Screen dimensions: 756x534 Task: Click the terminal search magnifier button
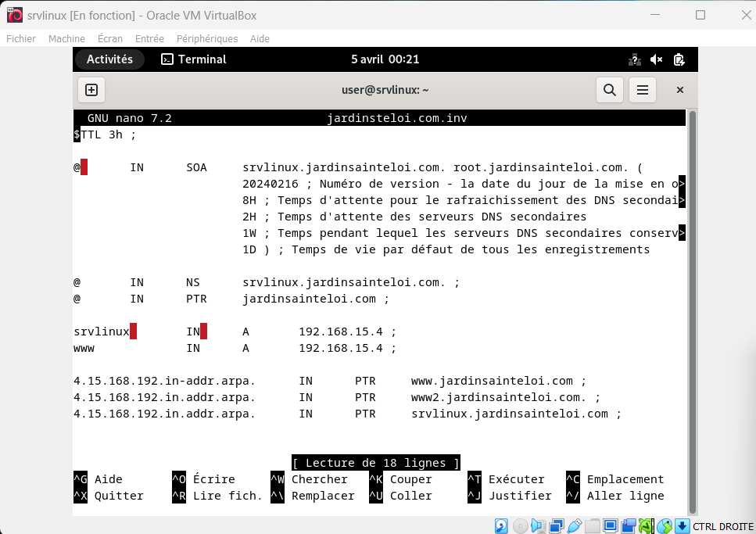(610, 90)
